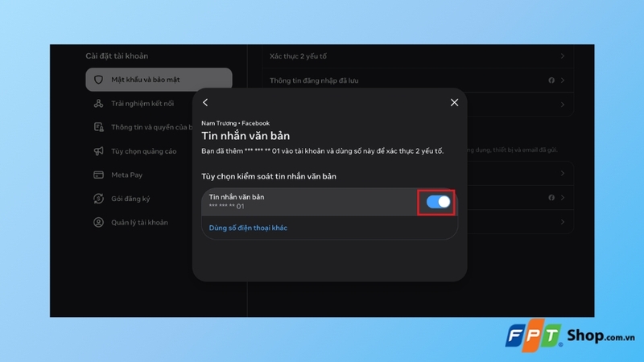Go back with the dialog's back arrow
This screenshot has width=644, height=362.
click(x=205, y=103)
